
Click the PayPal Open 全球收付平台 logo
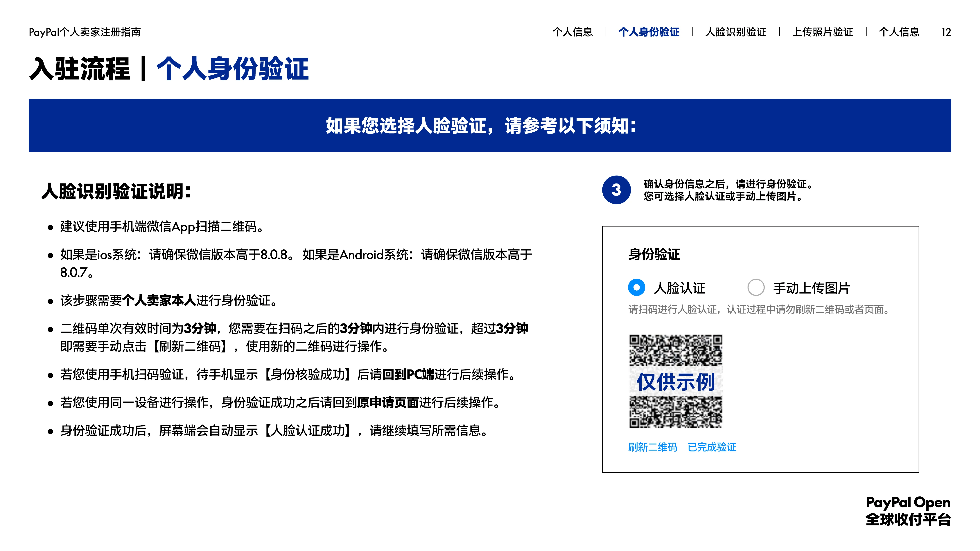(x=908, y=511)
